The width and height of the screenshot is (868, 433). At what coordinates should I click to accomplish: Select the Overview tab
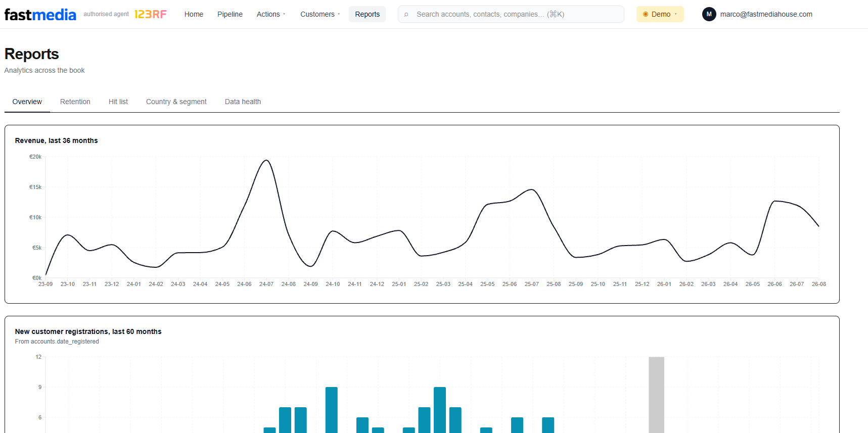[27, 102]
